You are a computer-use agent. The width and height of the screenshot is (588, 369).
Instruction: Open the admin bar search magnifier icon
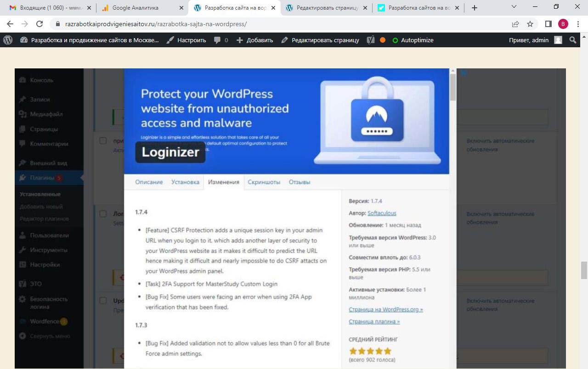(x=573, y=40)
